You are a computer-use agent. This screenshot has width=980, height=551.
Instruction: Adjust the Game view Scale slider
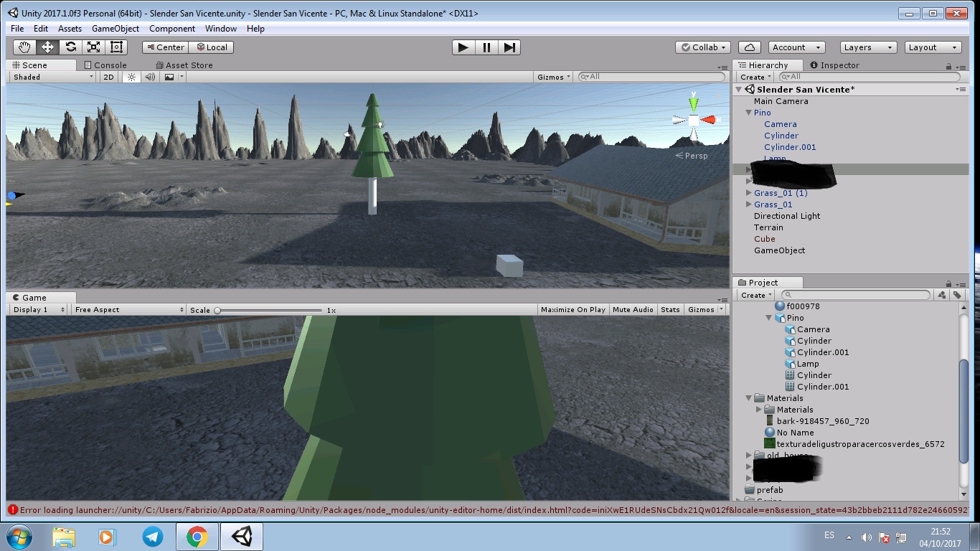268,310
